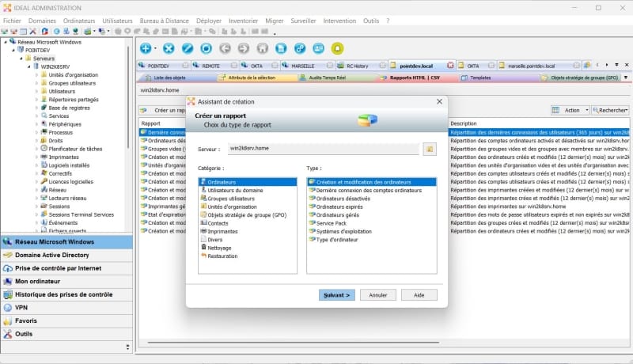Expand the Groupes utilisateurs tree node
The height and width of the screenshot is (364, 633).
[x=36, y=83]
